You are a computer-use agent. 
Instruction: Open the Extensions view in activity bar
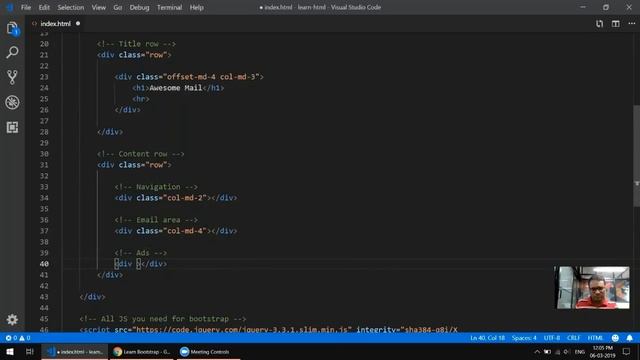(x=12, y=127)
